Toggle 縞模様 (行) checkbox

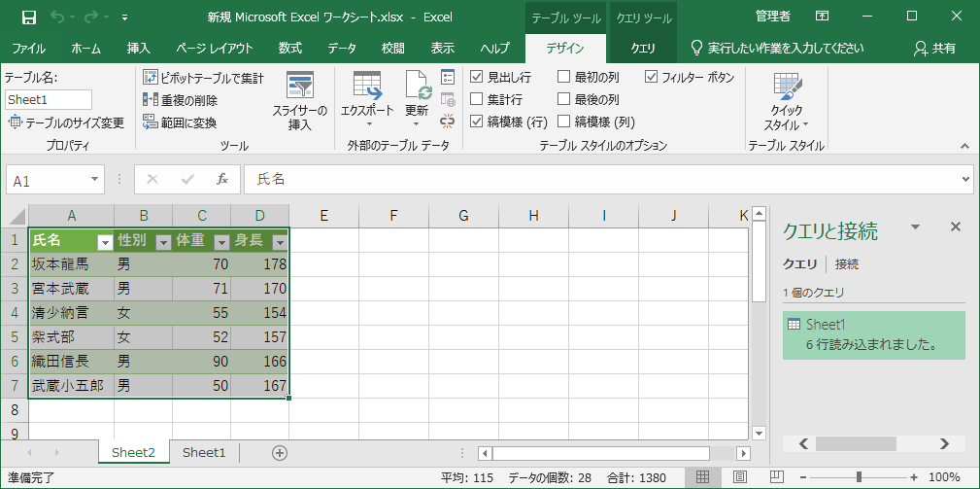tap(476, 122)
